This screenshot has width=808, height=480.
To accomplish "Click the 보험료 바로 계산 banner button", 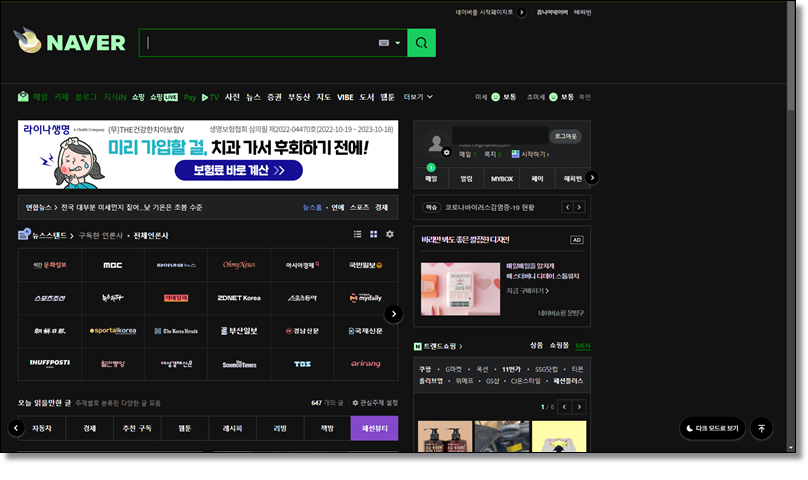I will [239, 170].
